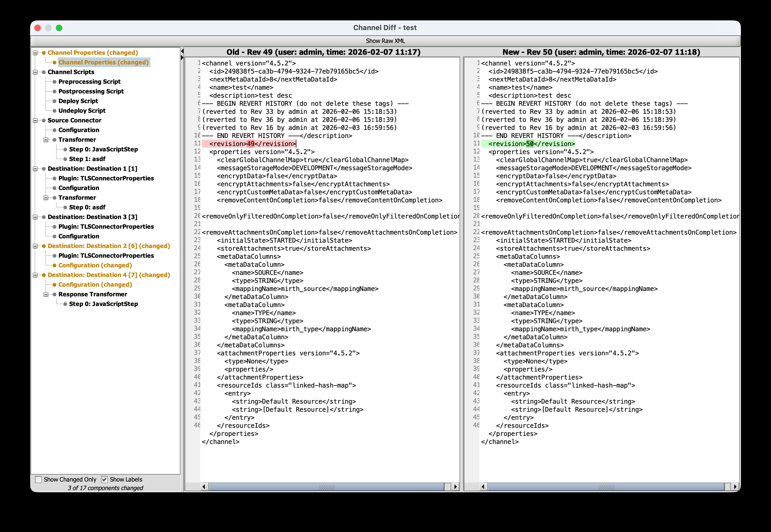This screenshot has height=532, width=771.
Task: Click the Destination: Destination 1 [1] label
Action: 92,169
